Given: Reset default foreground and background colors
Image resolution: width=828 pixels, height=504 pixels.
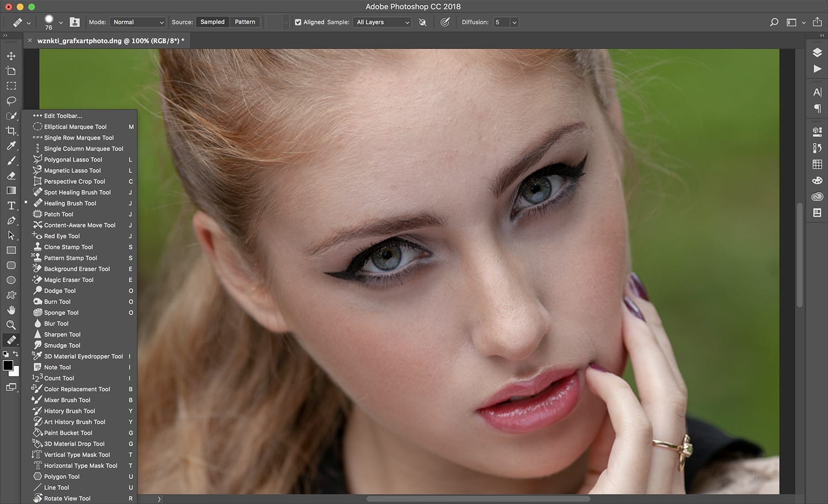Looking at the screenshot, I should click(x=6, y=354).
